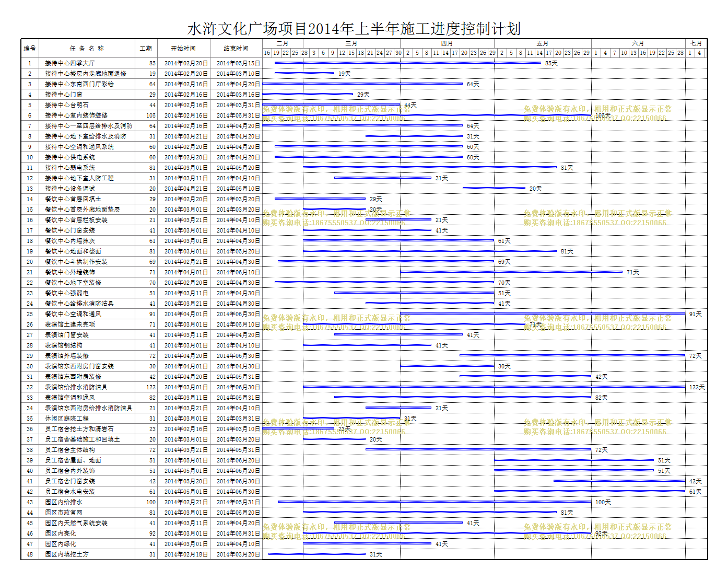This screenshot has width=728, height=580.
Task: Click the 20天 bar of 员工宿舍基础施工和回填土
Action: pos(334,439)
